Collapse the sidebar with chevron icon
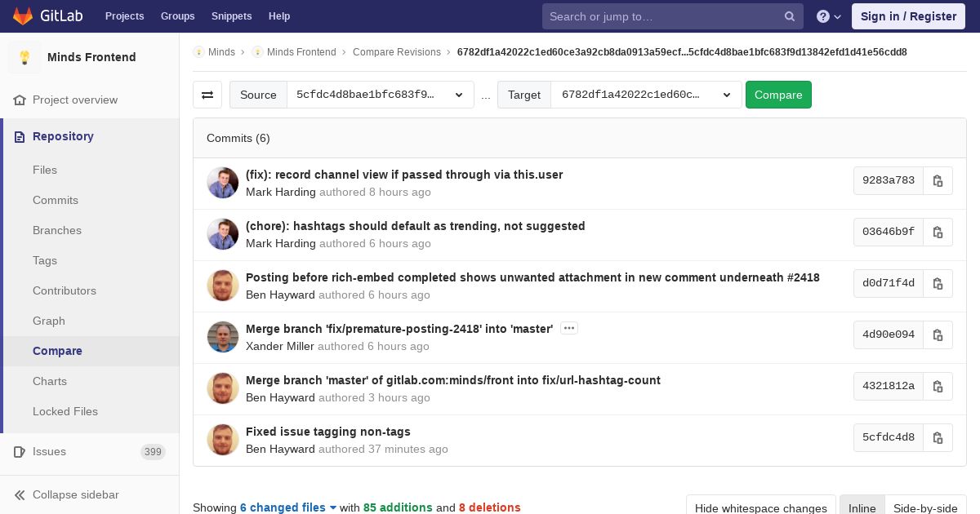The image size is (980, 514). click(x=20, y=494)
